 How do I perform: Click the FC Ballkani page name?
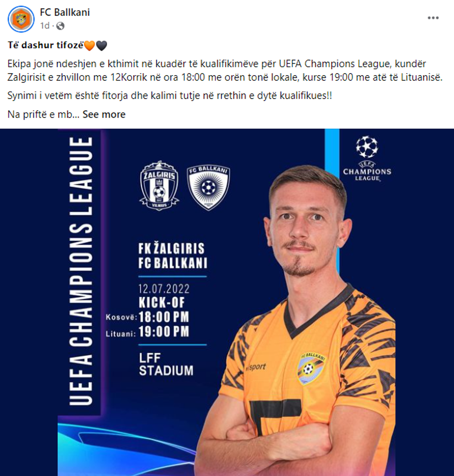pos(65,12)
